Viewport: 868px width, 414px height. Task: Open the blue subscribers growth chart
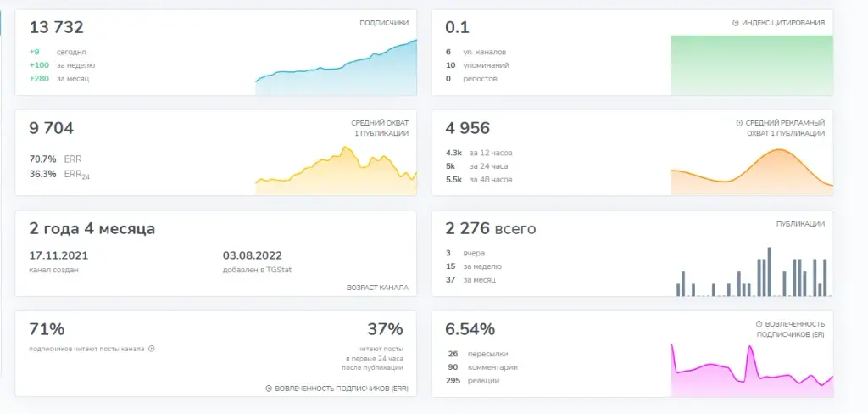[336, 68]
